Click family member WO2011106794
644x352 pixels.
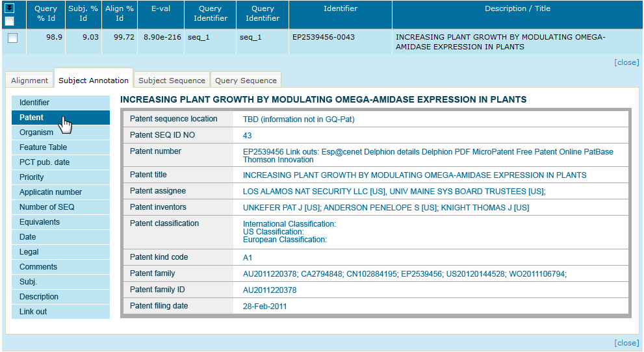coord(537,273)
